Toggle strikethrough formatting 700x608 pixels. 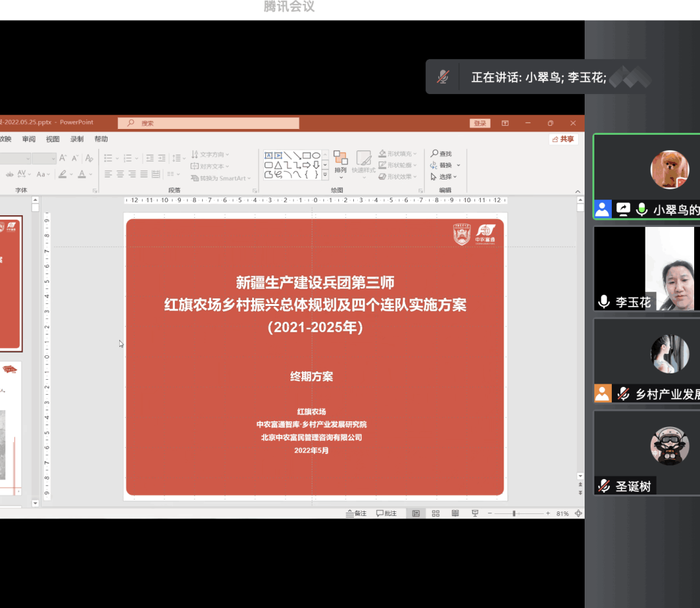coord(9,174)
